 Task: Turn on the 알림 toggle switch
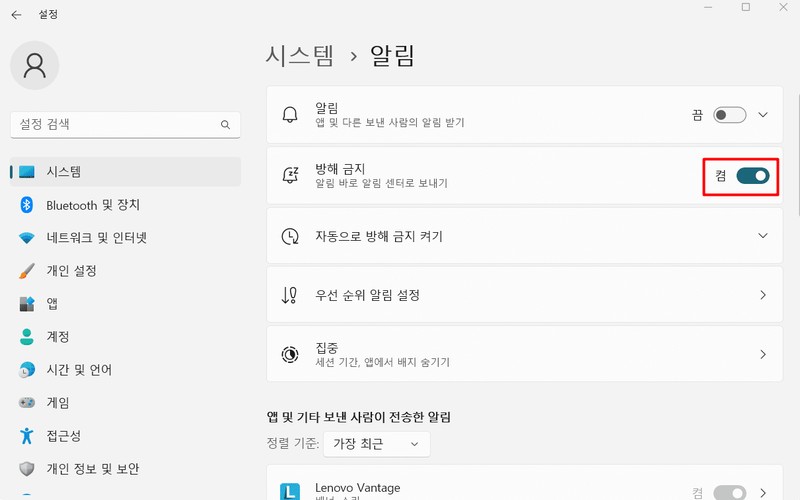tap(730, 115)
